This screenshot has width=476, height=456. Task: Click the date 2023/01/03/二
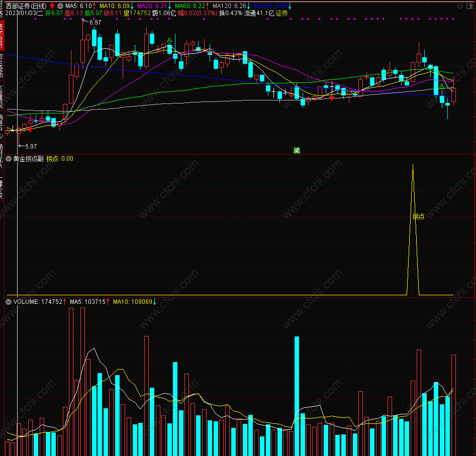click(24, 13)
